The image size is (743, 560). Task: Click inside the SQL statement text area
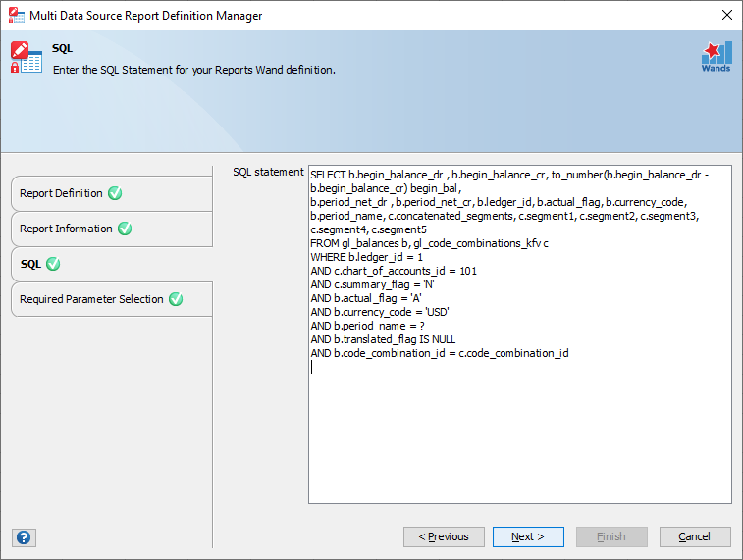click(x=520, y=334)
